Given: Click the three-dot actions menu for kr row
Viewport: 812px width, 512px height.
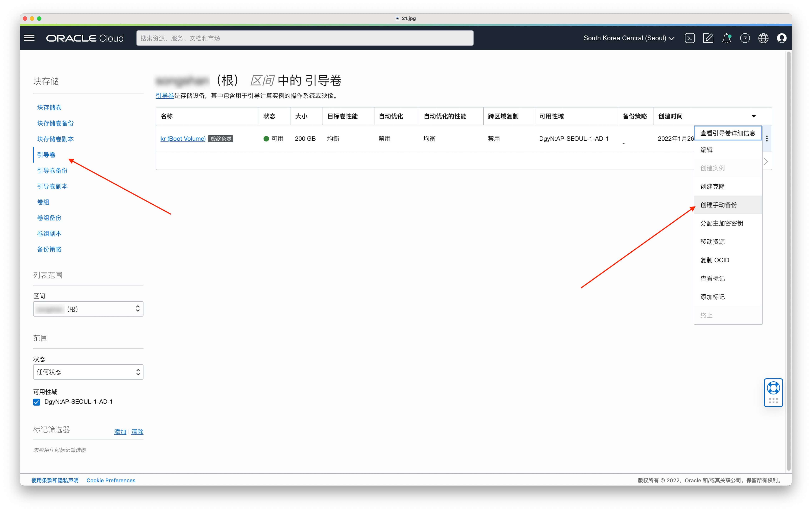Looking at the screenshot, I should tap(767, 139).
